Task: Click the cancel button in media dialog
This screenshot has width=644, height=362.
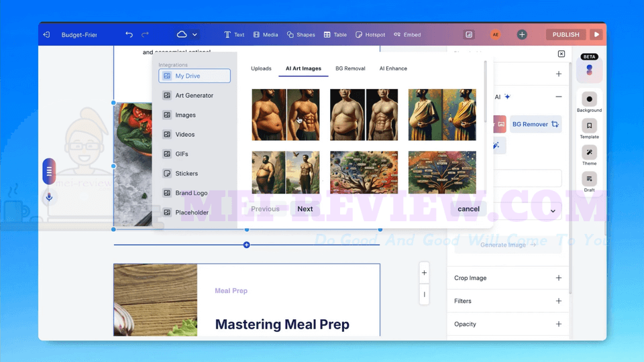Action: click(468, 209)
